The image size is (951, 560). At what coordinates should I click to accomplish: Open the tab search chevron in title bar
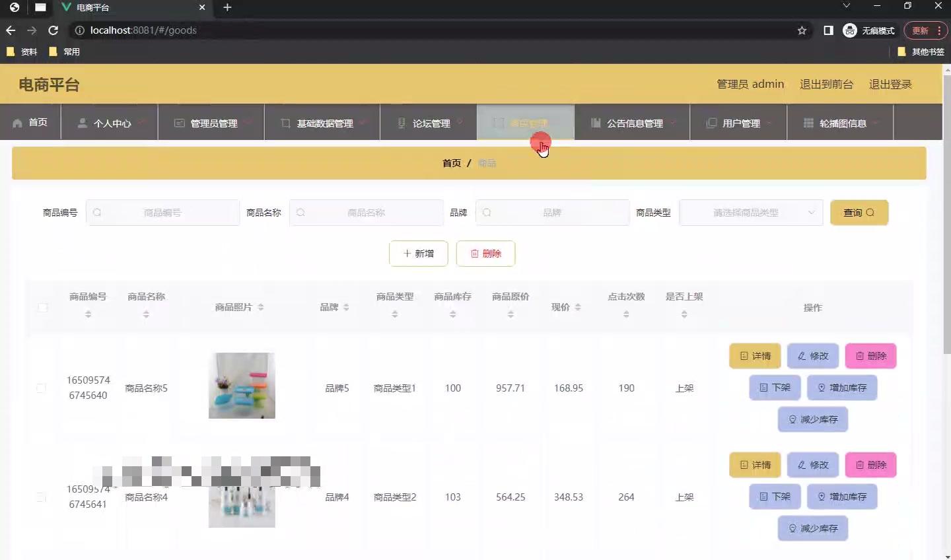pyautogui.click(x=846, y=6)
